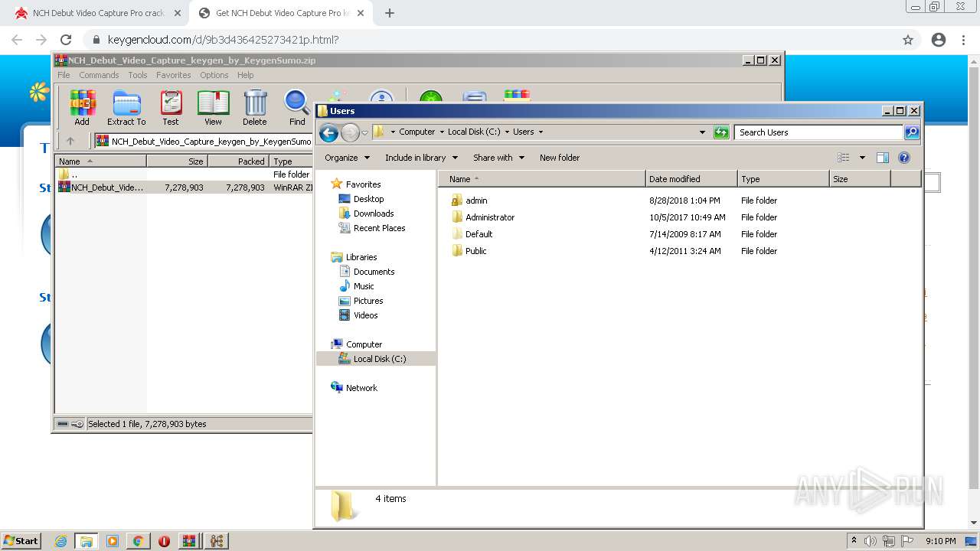
Task: Click the volume icon in system tray
Action: click(x=871, y=541)
